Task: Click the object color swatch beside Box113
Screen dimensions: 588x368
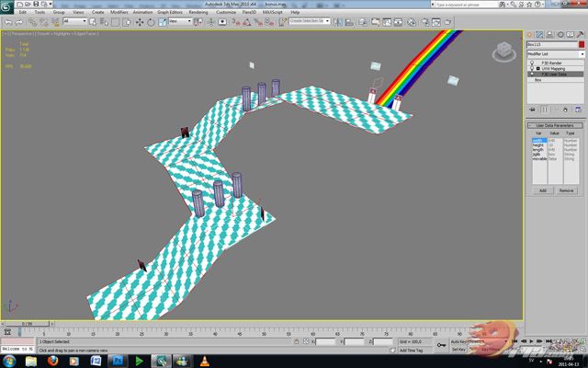Action: coord(581,43)
